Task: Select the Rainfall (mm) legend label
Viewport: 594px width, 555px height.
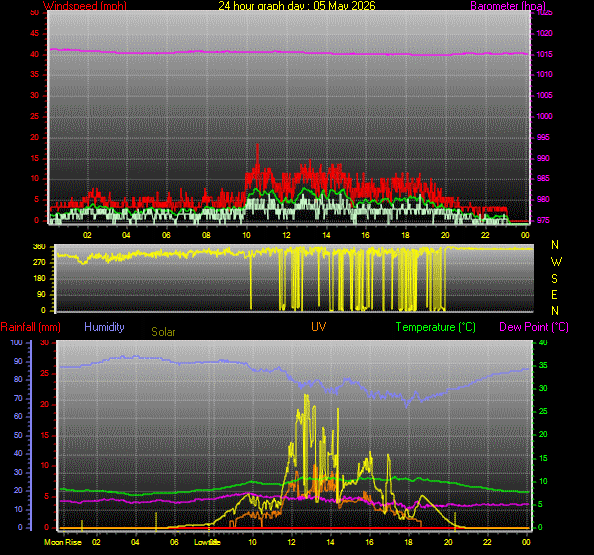Action: 31,327
